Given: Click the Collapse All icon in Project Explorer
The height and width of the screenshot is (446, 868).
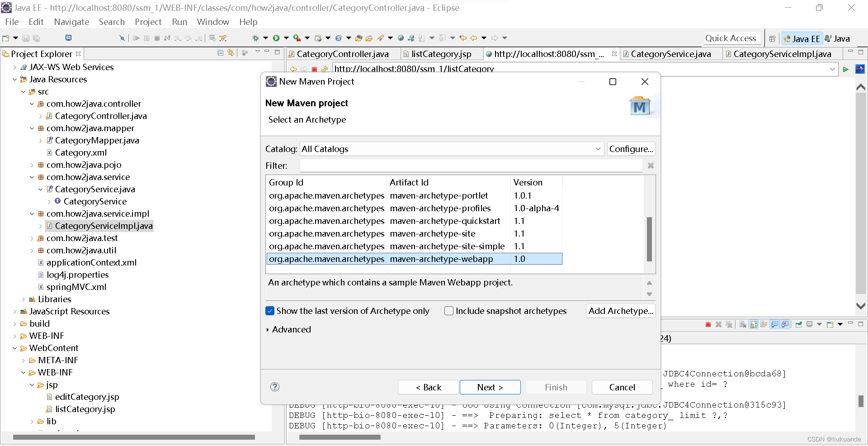Looking at the screenshot, I should tap(220, 53).
